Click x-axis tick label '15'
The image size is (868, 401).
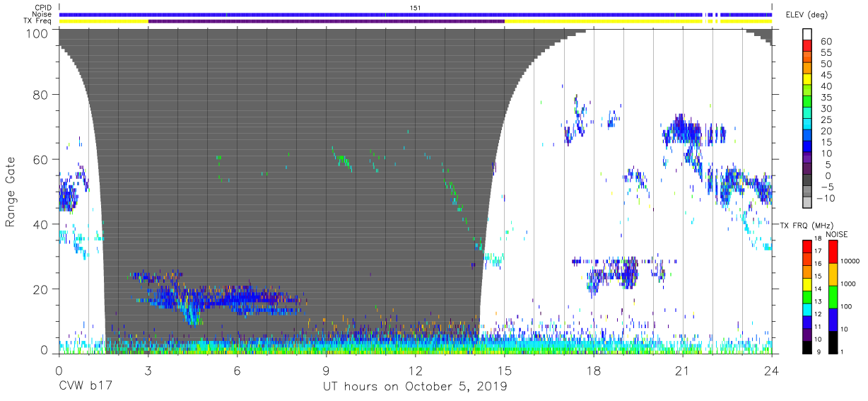click(505, 370)
